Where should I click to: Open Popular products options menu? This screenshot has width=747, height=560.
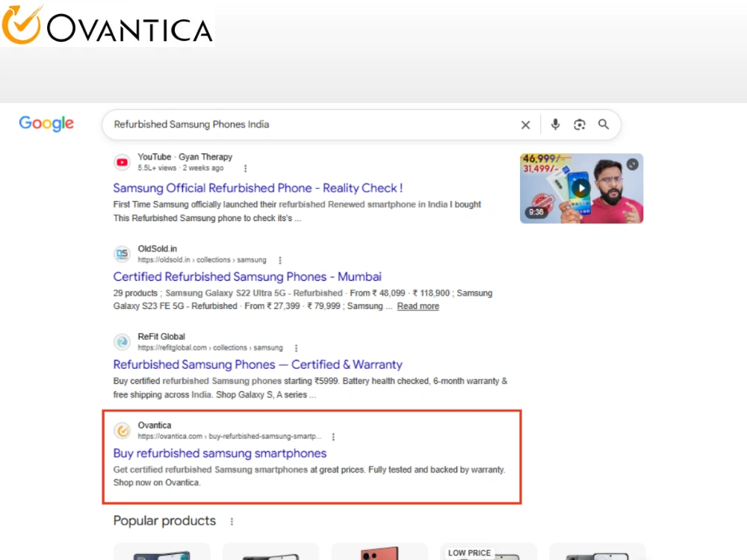[x=232, y=521]
